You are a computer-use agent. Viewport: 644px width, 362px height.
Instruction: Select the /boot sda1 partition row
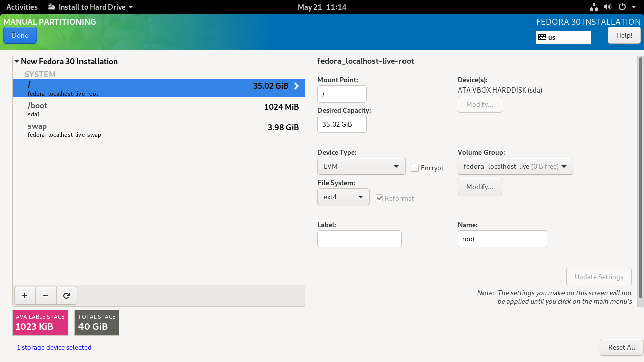pyautogui.click(x=158, y=109)
